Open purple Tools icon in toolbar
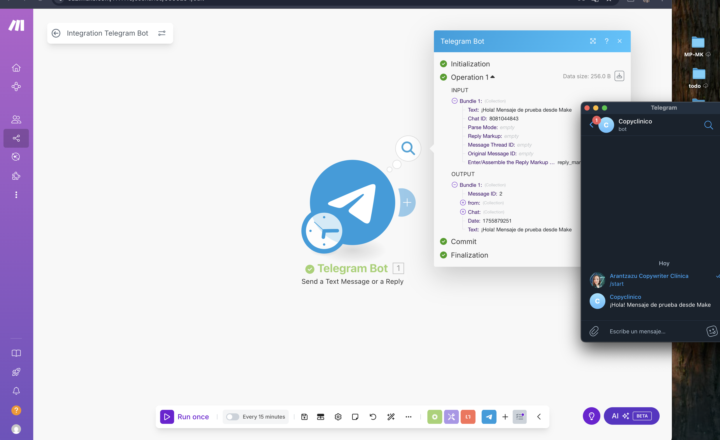This screenshot has width=720, height=440. 451,417
